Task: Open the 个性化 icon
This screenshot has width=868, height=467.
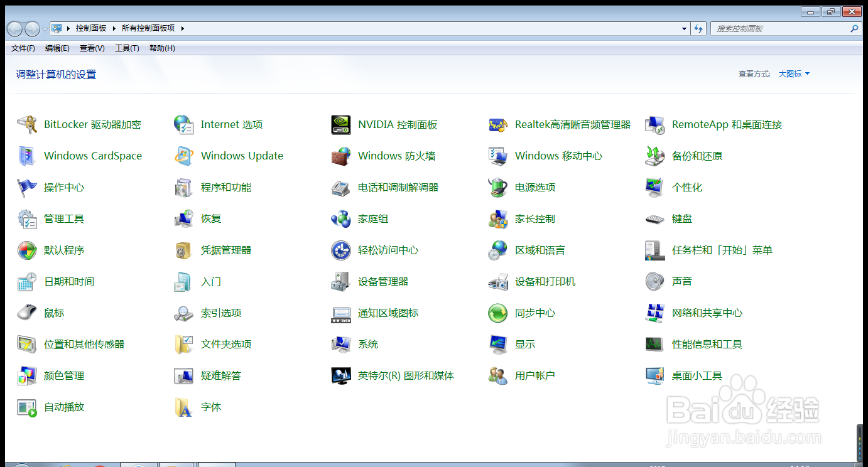Action: click(655, 187)
